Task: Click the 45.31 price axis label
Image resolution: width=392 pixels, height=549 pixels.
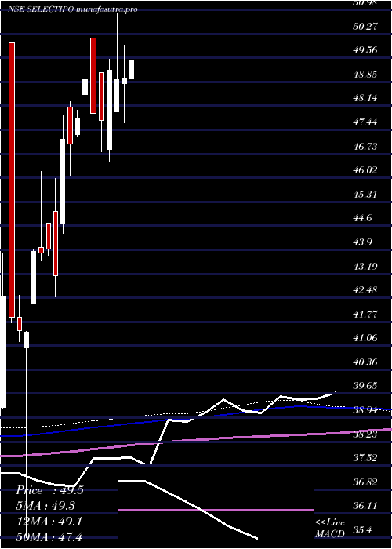Action: (365, 195)
